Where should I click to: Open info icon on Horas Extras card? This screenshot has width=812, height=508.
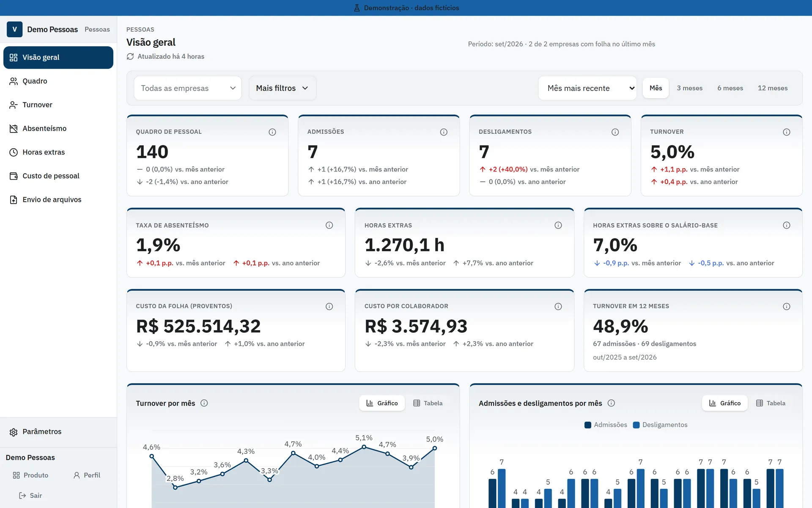tap(558, 225)
